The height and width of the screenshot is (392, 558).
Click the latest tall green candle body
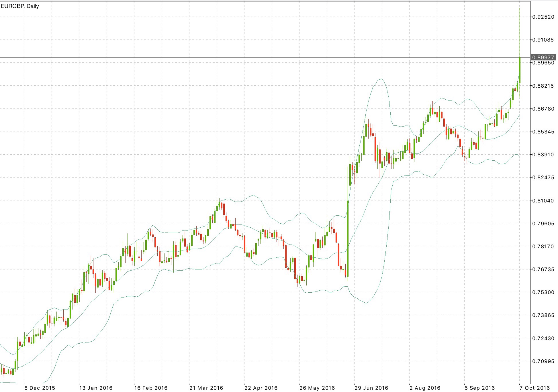point(520,70)
